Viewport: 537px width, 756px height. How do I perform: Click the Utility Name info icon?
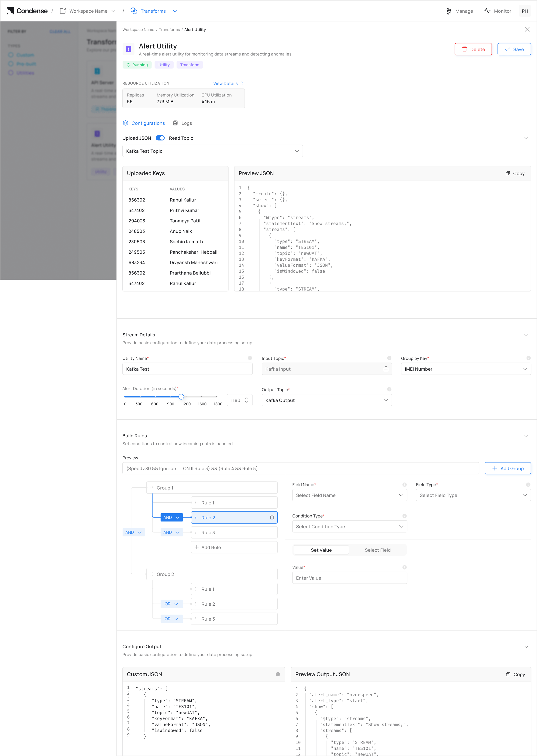pos(250,358)
